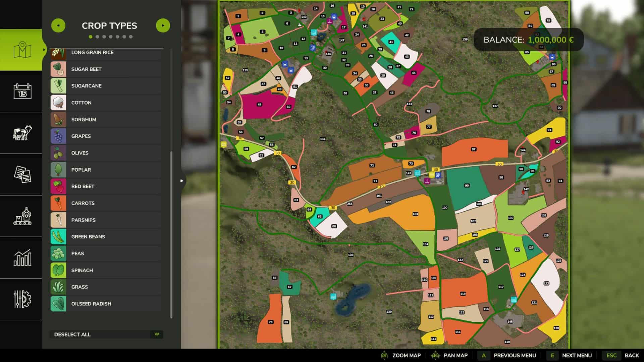Click the Back button
The height and width of the screenshot is (362, 644).
coord(632,355)
